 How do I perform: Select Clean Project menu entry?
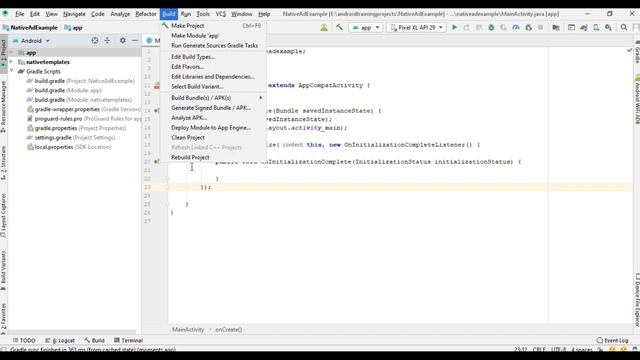click(213, 138)
